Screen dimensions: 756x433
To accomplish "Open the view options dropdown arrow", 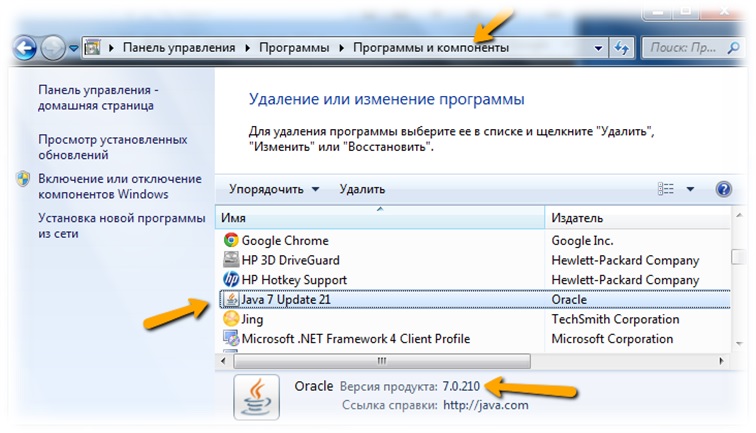I will pyautogui.click(x=690, y=189).
